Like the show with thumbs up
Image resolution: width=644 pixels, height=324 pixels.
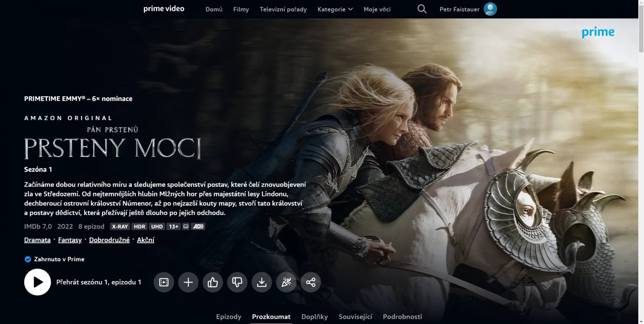point(213,282)
